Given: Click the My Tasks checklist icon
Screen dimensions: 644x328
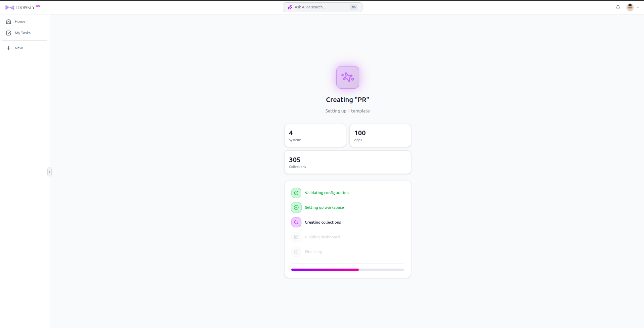Looking at the screenshot, I should tap(8, 33).
